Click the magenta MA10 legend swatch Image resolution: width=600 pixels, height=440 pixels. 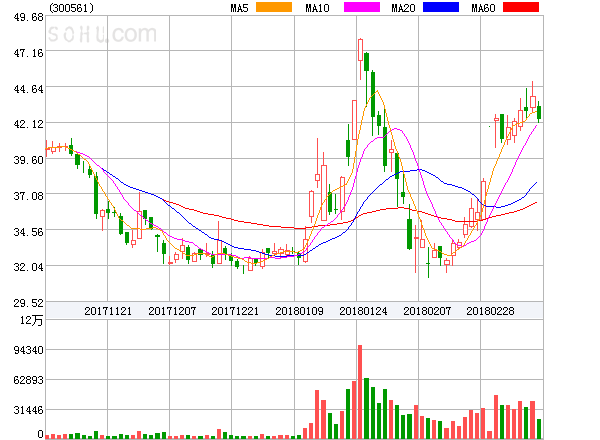pyautogui.click(x=362, y=7)
